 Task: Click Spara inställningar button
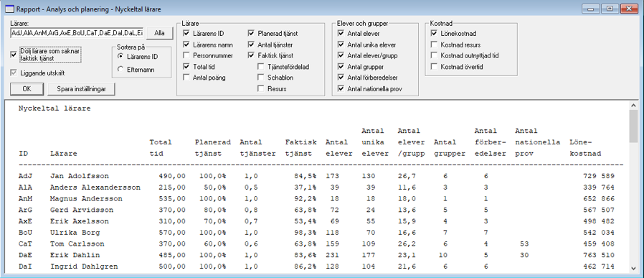(x=81, y=89)
